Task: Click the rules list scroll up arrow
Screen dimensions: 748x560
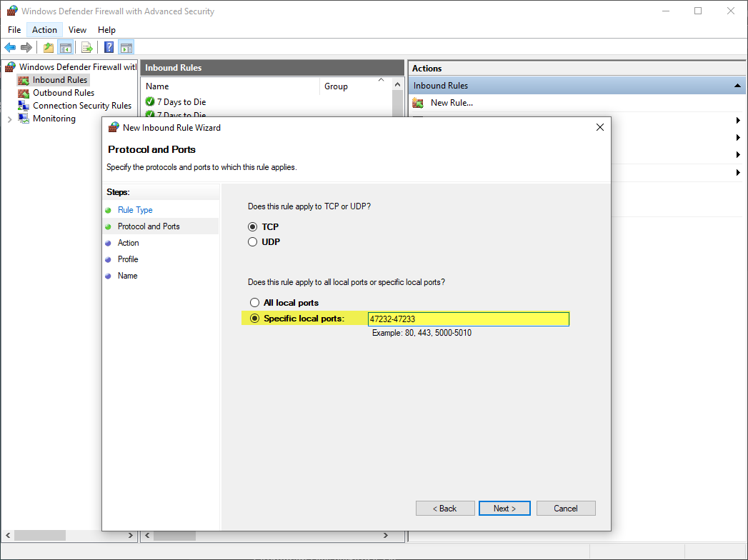Action: pos(398,84)
